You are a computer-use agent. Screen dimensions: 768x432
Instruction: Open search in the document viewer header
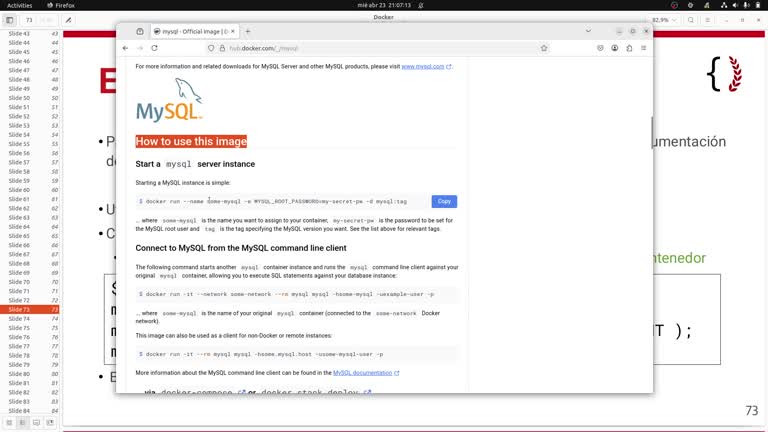point(691,20)
